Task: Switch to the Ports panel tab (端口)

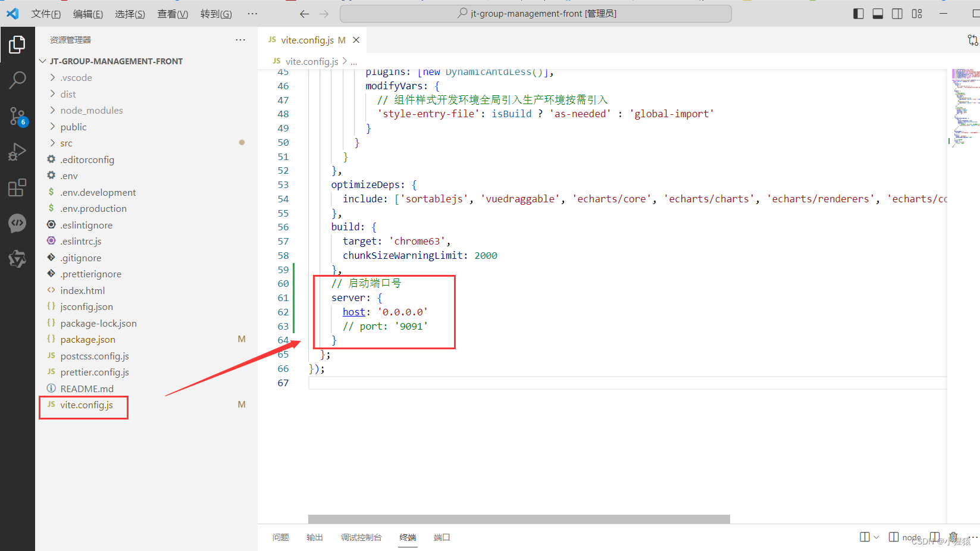Action: (442, 537)
